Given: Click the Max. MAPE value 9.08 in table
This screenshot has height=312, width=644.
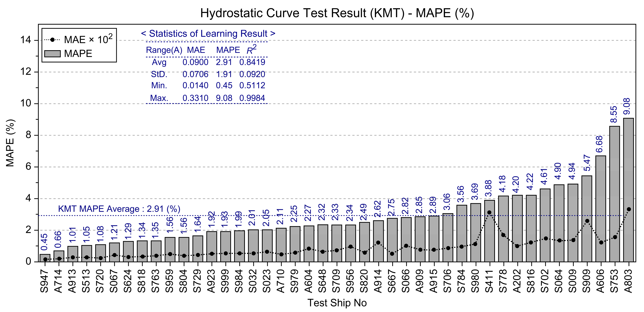Looking at the screenshot, I should [224, 98].
